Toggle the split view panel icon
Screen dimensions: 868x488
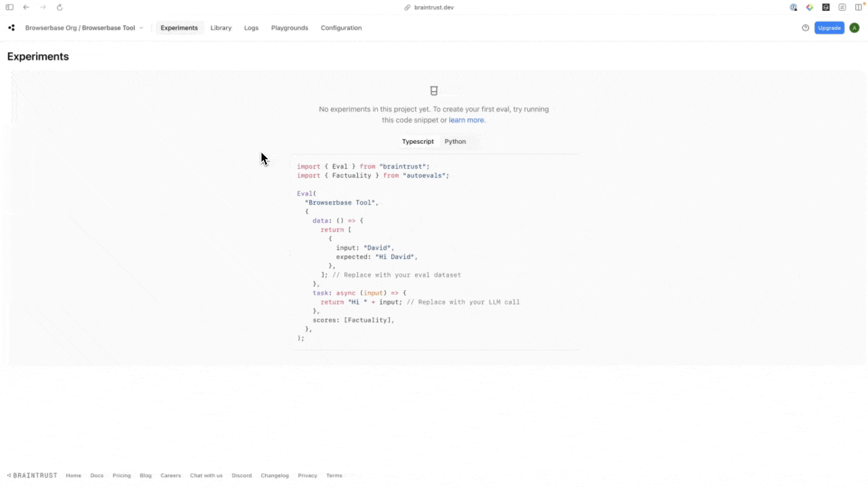859,7
